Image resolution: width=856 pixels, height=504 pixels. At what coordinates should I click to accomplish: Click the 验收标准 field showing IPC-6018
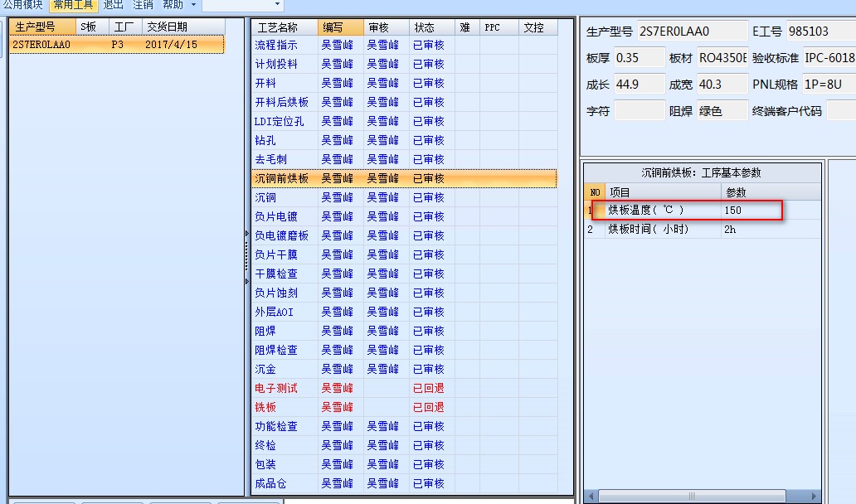click(829, 58)
